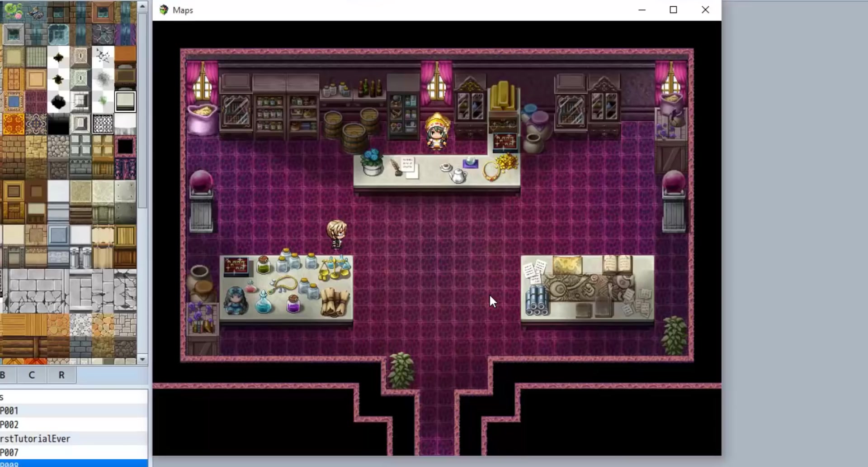This screenshot has width=868, height=467.
Task: Switch to the C tileset tab
Action: click(31, 375)
